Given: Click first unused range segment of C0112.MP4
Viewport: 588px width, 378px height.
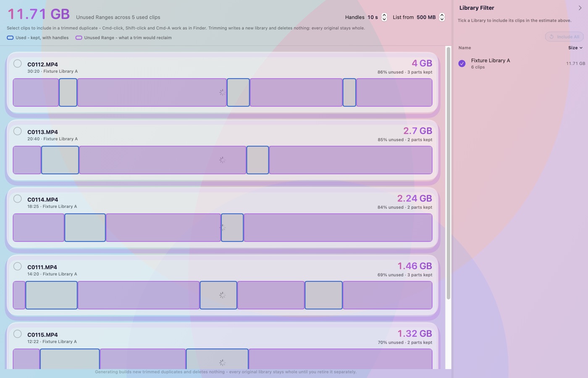Looking at the screenshot, I should [x=36, y=92].
